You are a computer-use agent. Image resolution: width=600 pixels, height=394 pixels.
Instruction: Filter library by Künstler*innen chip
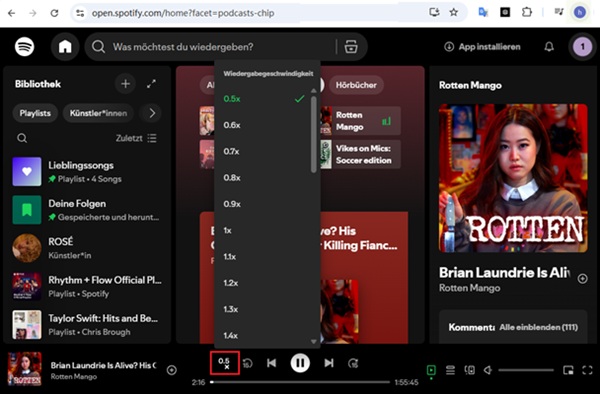[98, 113]
